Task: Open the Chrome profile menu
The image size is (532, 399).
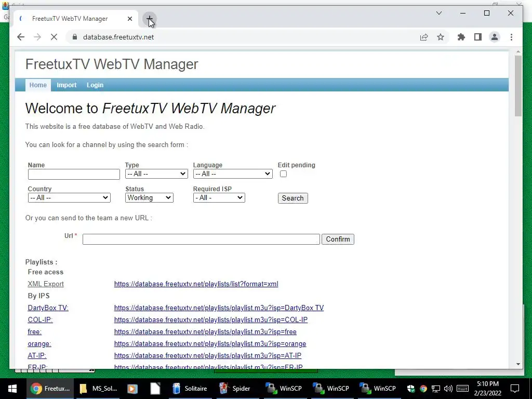Action: (495, 37)
